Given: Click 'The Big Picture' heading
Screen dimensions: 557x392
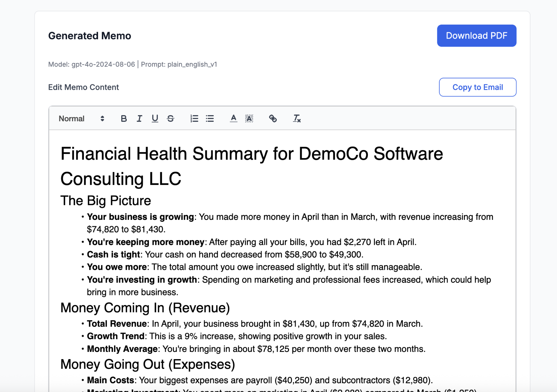Looking at the screenshot, I should (106, 200).
